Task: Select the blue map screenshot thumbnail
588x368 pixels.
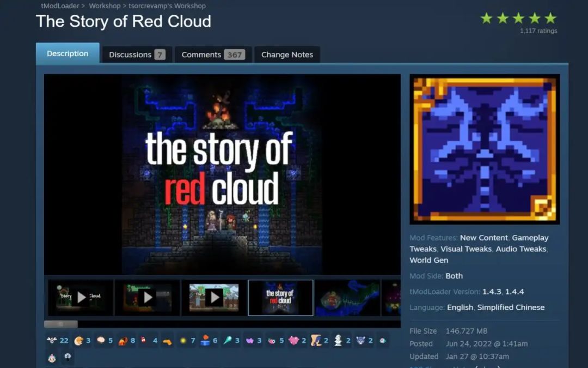Action: [347, 298]
